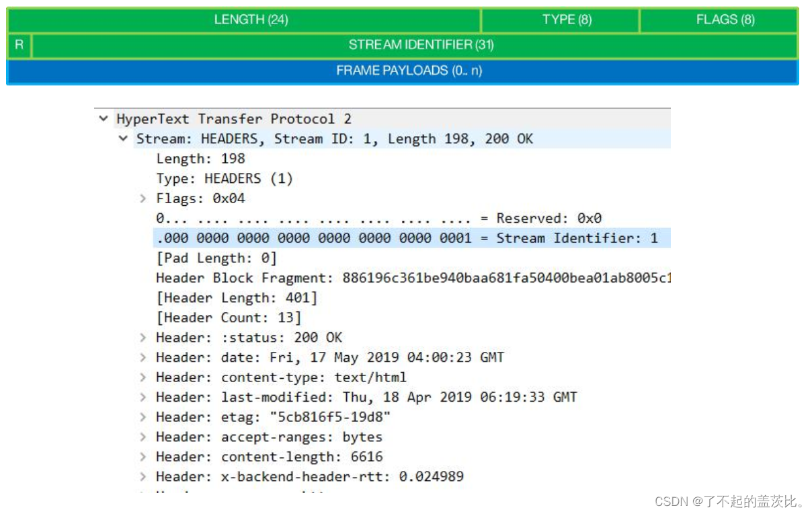This screenshot has height=514, width=812.
Task: Expand the Header: last-modified field
Action: (x=143, y=397)
